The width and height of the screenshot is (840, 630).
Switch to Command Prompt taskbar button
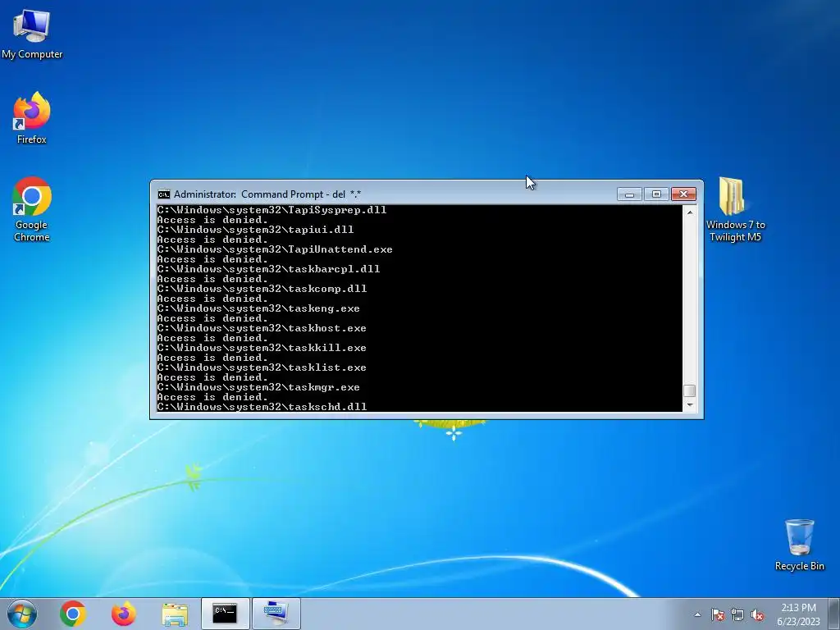pyautogui.click(x=225, y=614)
